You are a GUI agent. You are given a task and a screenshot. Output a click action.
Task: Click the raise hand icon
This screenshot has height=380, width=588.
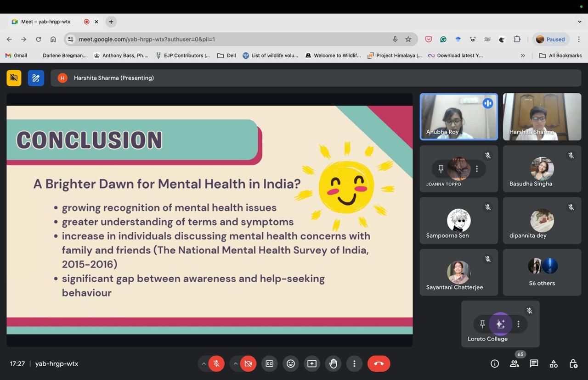pos(333,363)
